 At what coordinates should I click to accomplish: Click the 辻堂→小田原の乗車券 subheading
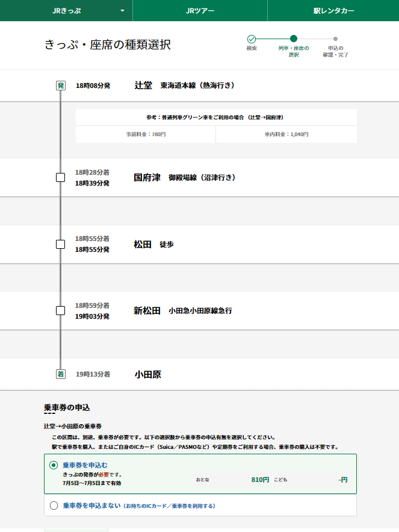[73, 426]
